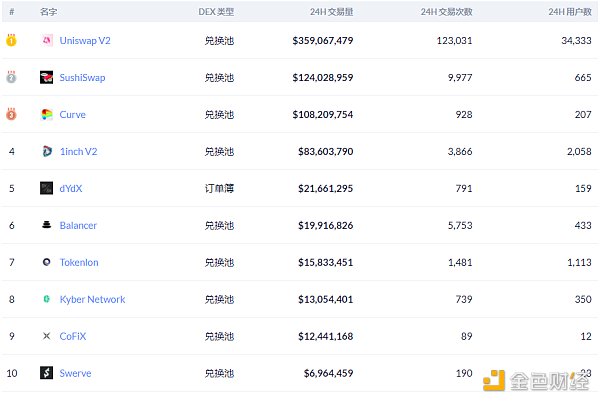
Task: Click the user count 2,058
Action: click(579, 151)
